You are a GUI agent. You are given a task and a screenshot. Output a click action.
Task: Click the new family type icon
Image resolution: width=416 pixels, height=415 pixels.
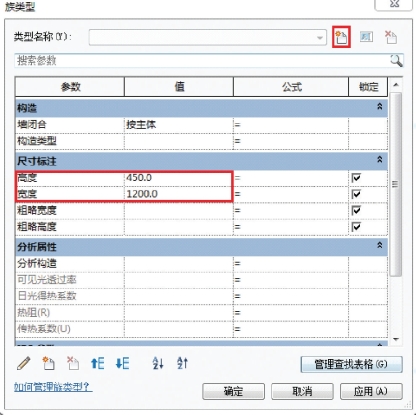[x=341, y=37]
